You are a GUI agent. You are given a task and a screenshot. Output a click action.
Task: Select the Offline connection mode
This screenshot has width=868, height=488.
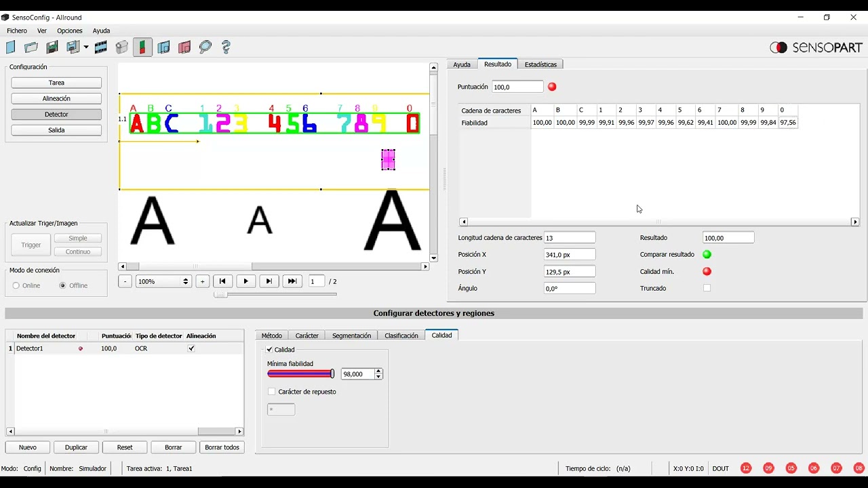pos(63,285)
